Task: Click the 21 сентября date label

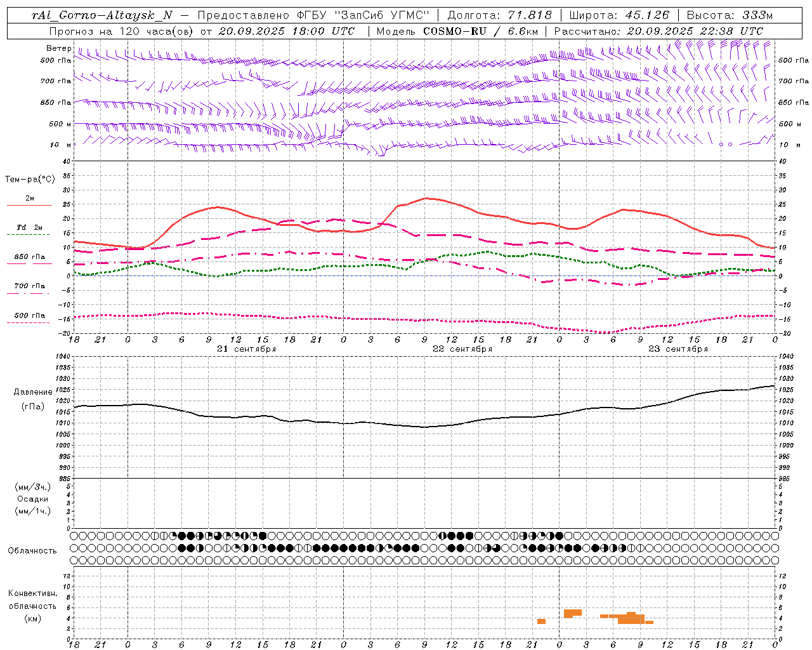Action: [246, 349]
